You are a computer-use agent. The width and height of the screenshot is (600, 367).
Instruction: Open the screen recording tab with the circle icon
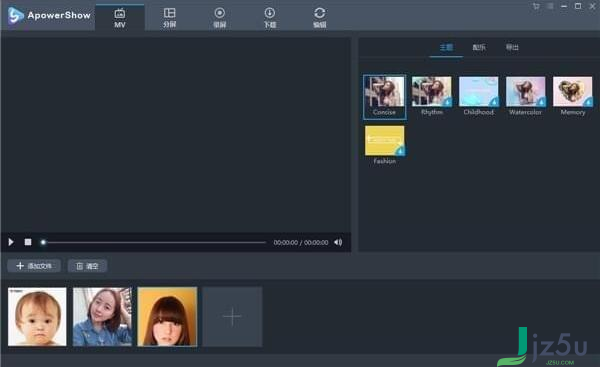(220, 17)
